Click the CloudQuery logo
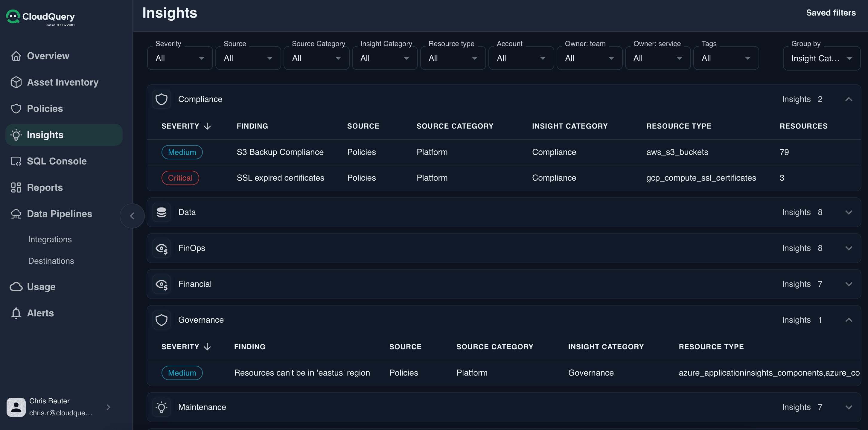The image size is (868, 430). (40, 17)
